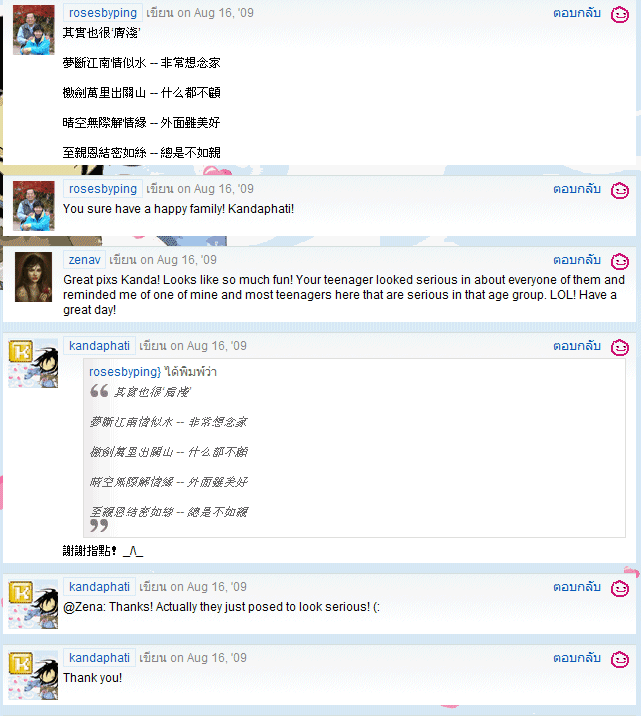Open zenav username link
The height and width of the screenshot is (716, 641).
84,260
